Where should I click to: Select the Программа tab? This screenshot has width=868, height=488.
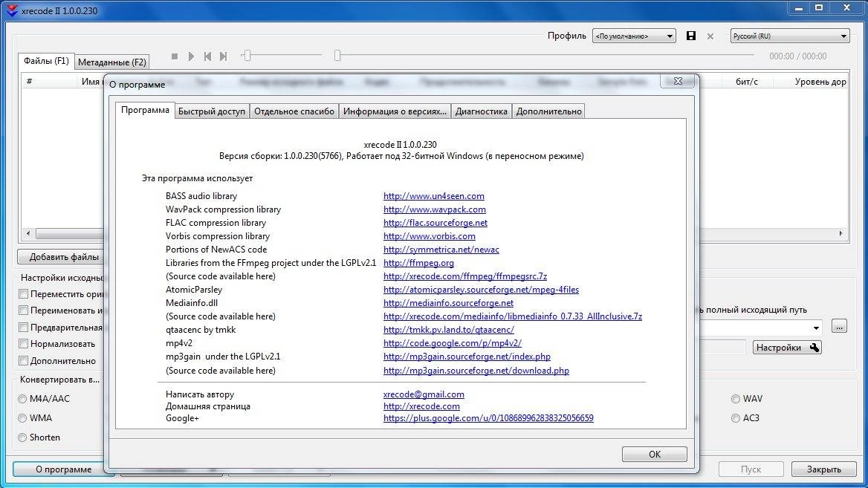[x=145, y=110]
